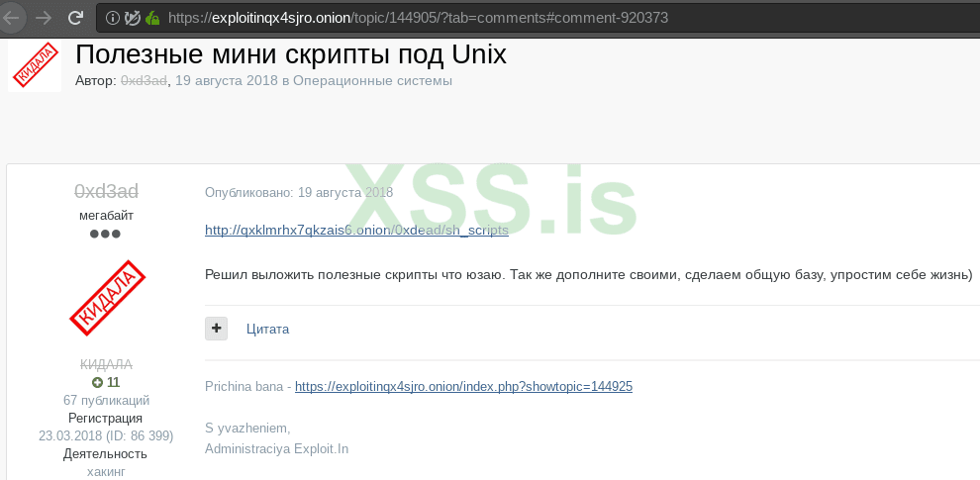Image resolution: width=980 pixels, height=480 pixels.
Task: Open the tracking protection shield icon in address bar
Action: (x=132, y=18)
